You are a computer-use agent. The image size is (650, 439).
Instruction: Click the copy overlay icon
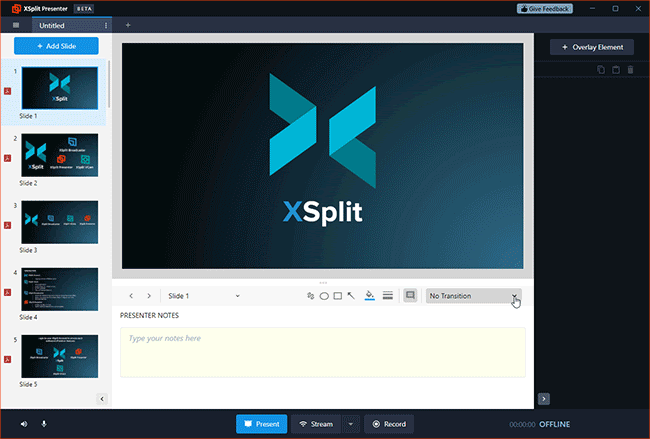[x=601, y=70]
